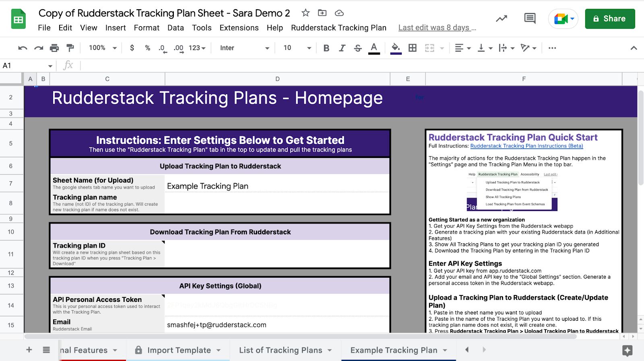Open the Edit menu
The height and width of the screenshot is (361, 644).
(x=65, y=28)
